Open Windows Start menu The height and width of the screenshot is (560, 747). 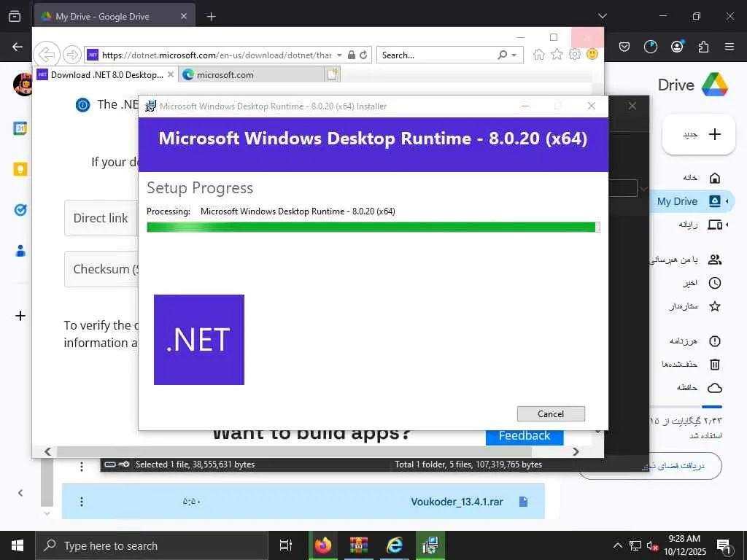click(18, 545)
